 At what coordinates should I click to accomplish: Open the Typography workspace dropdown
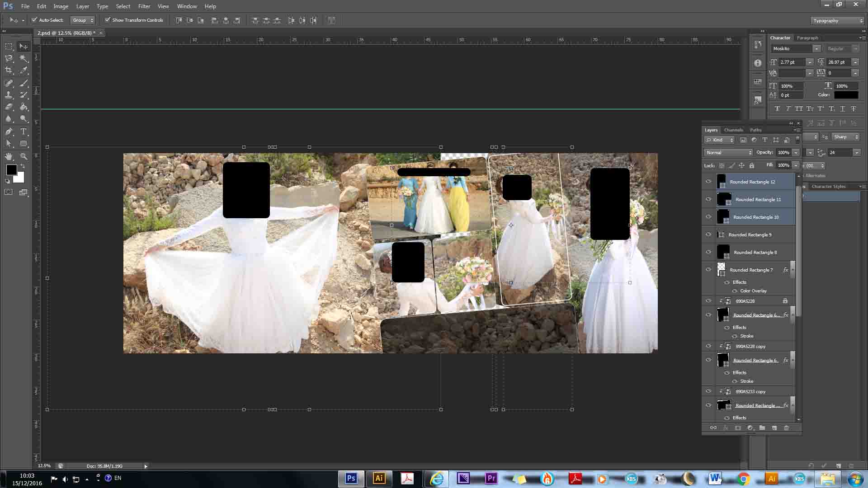click(837, 21)
